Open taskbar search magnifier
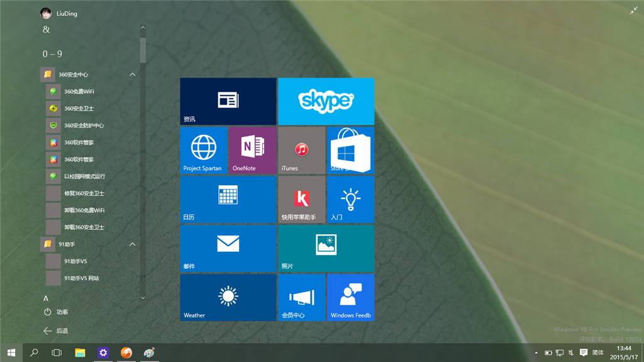Screen dimensions: 644x362 pyautogui.click(x=34, y=353)
